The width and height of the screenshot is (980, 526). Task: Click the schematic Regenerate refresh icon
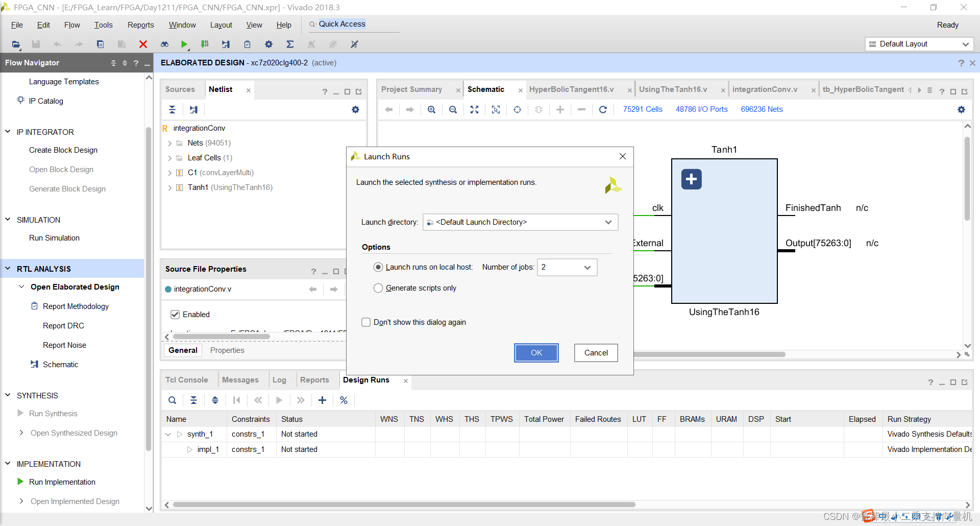[x=603, y=109]
